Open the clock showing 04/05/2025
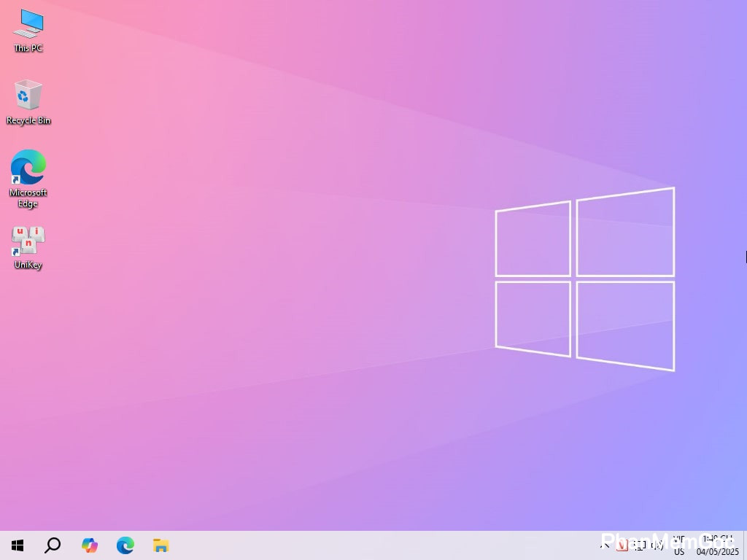747x560 pixels. (717, 545)
